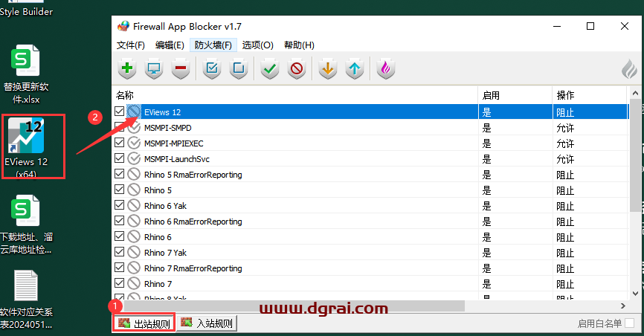Minimize the Firewall App Blocker window
This screenshot has width=644, height=336.
coord(557,26)
